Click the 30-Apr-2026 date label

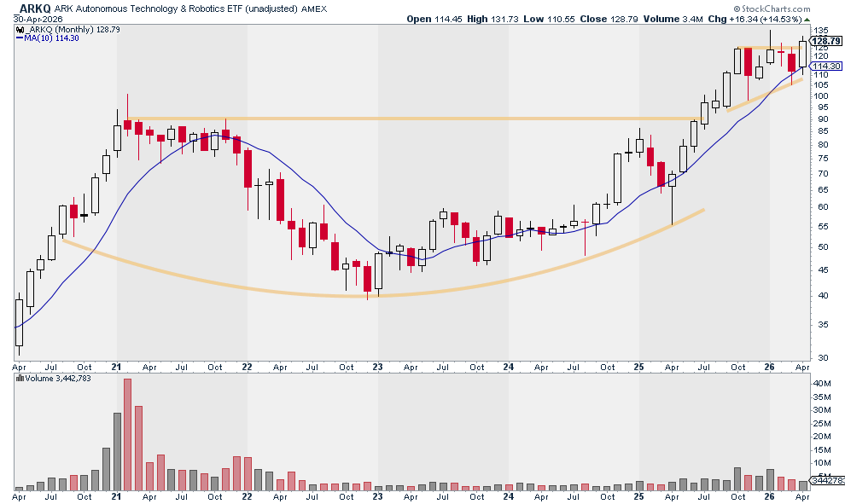[38, 19]
